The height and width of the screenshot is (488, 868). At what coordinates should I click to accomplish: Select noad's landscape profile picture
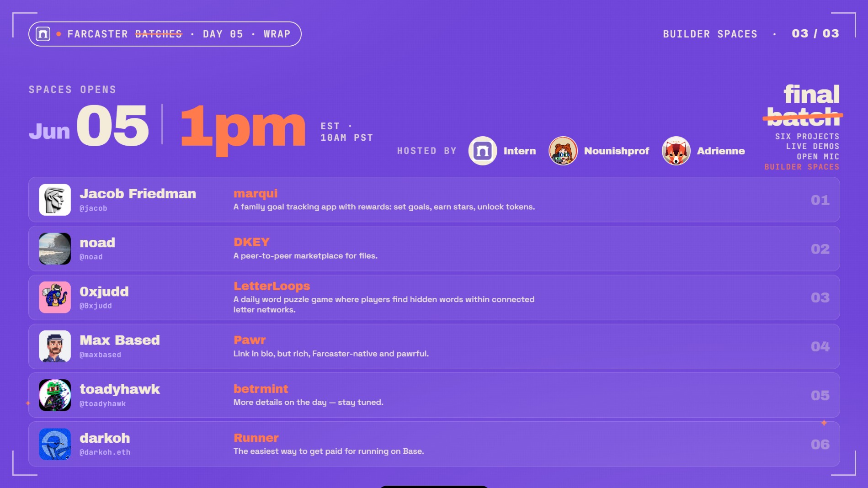55,249
